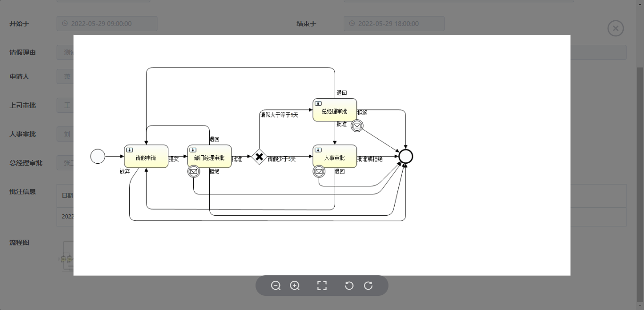The image size is (644, 310).
Task: Click the end event circle
Action: (405, 156)
